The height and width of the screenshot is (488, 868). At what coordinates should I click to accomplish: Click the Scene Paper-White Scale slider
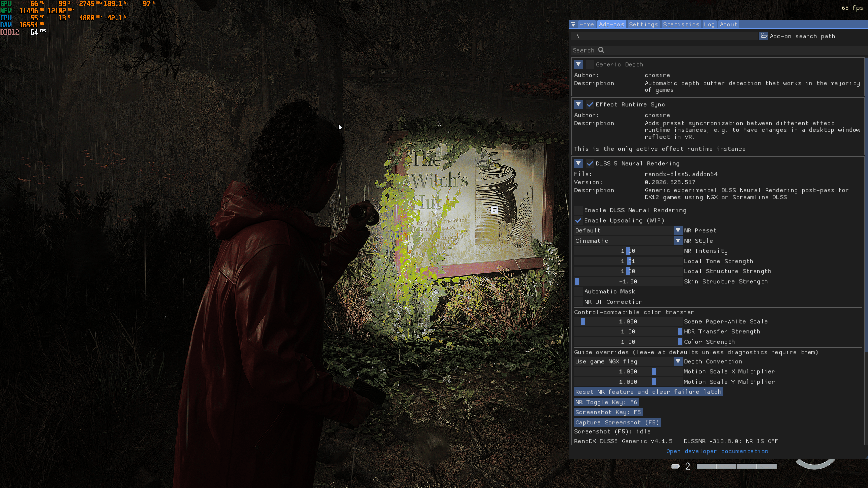(x=628, y=321)
